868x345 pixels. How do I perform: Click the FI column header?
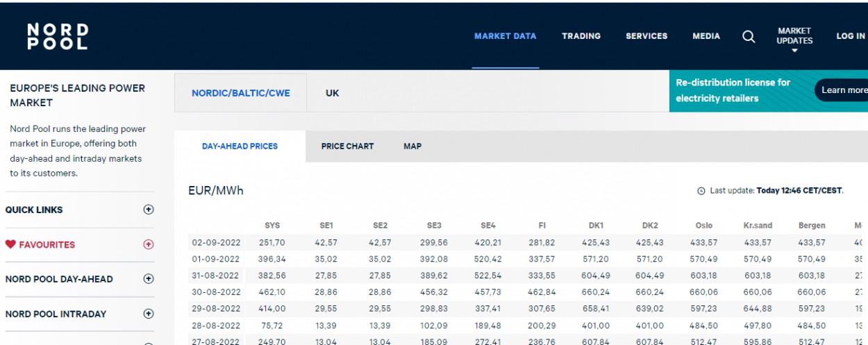[x=542, y=226]
